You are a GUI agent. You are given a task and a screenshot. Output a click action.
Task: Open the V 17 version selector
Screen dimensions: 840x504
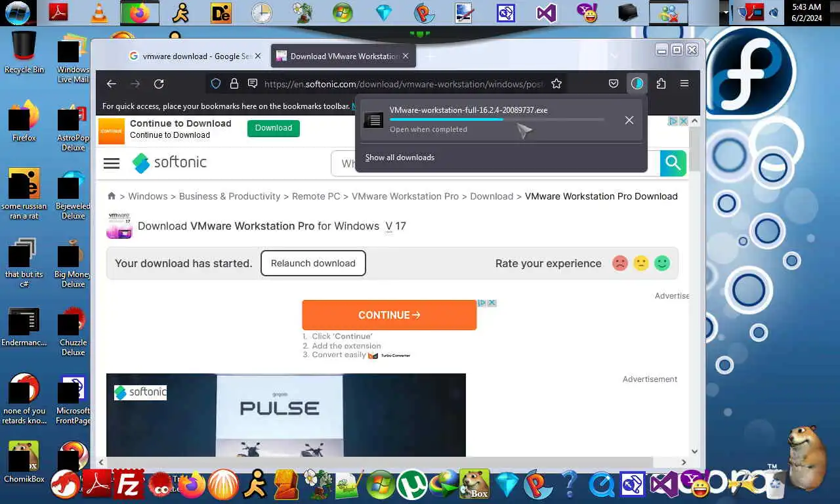click(396, 226)
